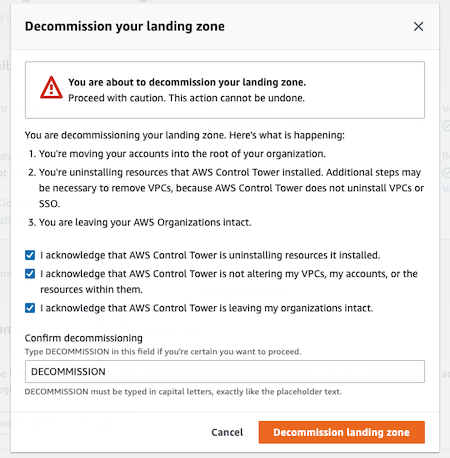Uncheck the uninstalling resources acknowledgement checkbox
The width and height of the screenshot is (450, 458).
point(30,255)
